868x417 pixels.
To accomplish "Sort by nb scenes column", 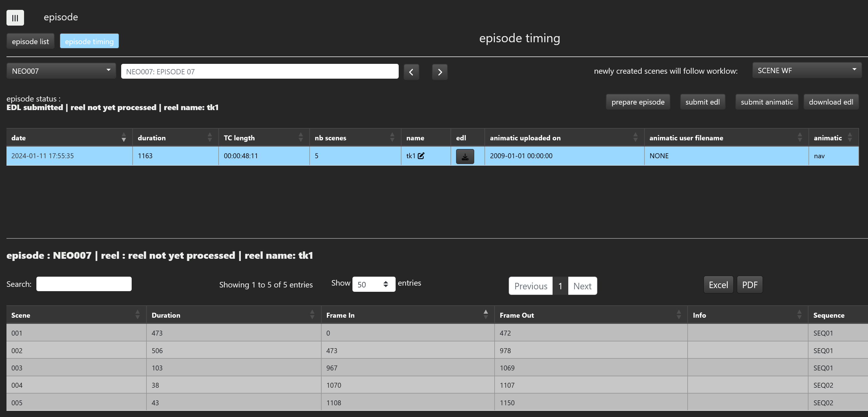I will 392,138.
